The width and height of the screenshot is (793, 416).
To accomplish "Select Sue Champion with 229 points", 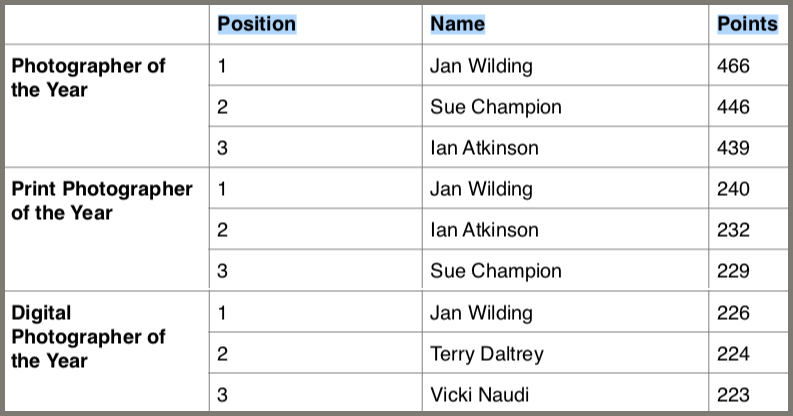I will point(496,271).
